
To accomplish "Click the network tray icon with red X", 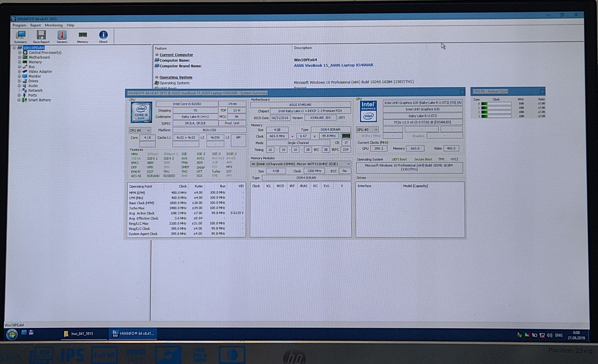I will point(542,335).
